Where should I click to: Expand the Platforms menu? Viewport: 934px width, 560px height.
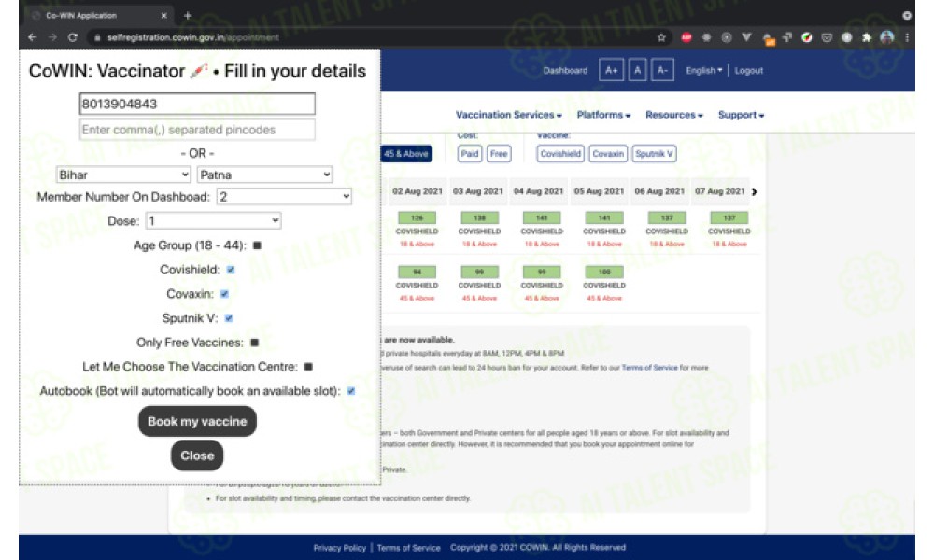[x=603, y=115]
